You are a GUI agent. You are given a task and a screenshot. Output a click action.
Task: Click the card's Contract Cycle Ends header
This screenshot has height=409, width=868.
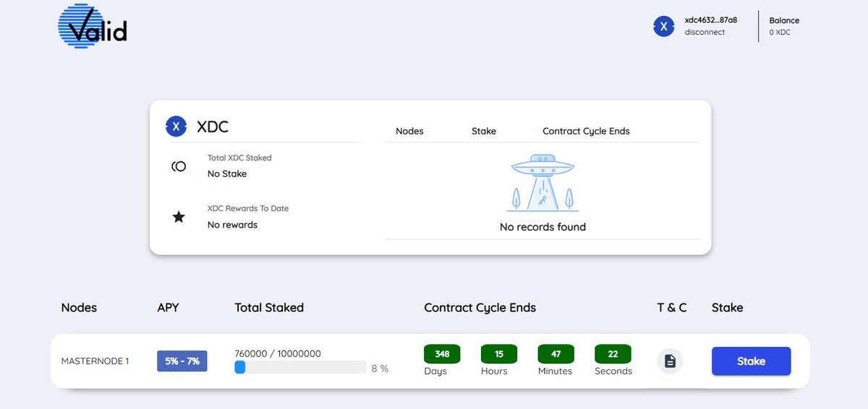(586, 131)
